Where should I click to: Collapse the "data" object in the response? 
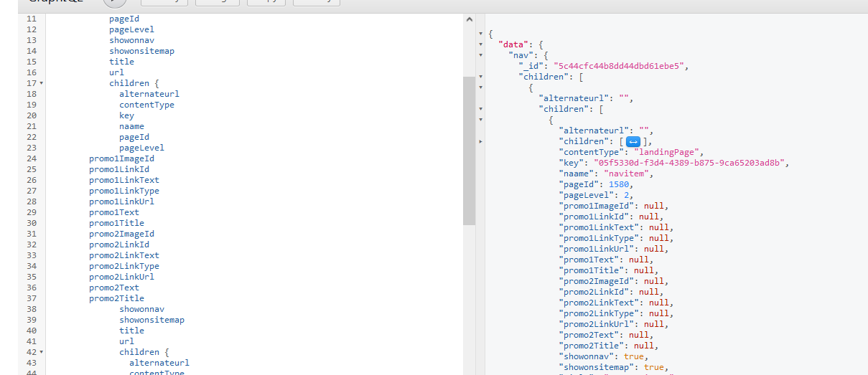pos(480,44)
